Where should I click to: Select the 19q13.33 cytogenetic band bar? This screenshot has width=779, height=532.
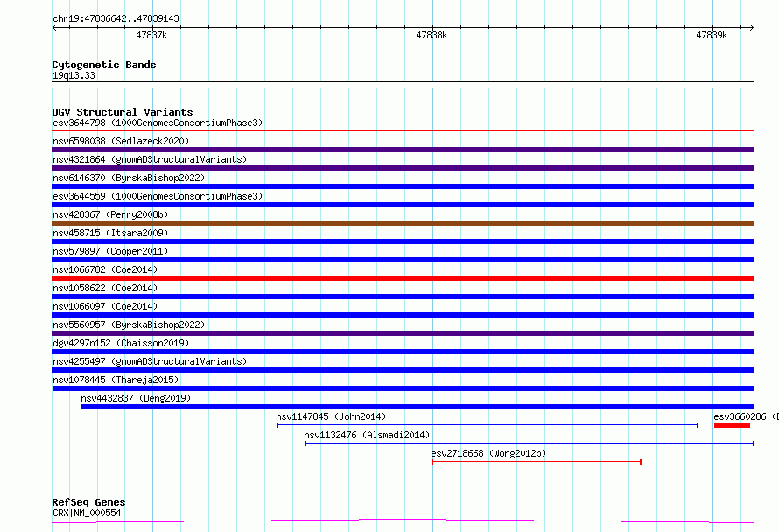click(403, 85)
